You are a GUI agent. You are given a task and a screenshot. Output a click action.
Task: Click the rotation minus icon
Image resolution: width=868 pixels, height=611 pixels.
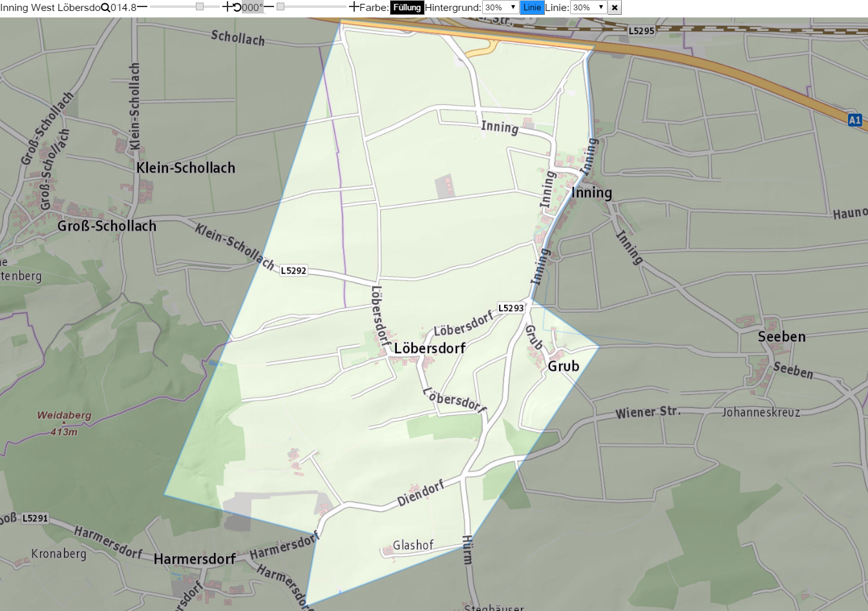click(269, 7)
